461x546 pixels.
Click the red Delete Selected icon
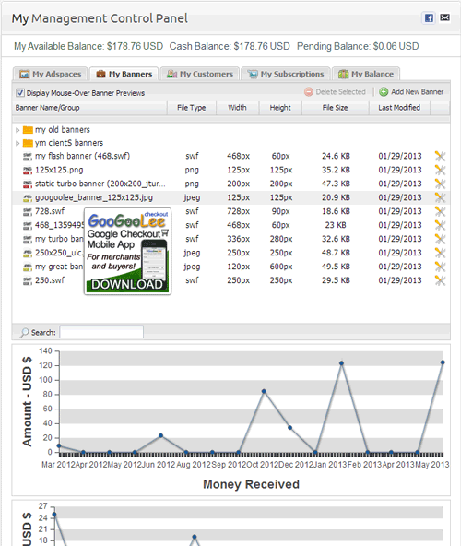tap(308, 92)
